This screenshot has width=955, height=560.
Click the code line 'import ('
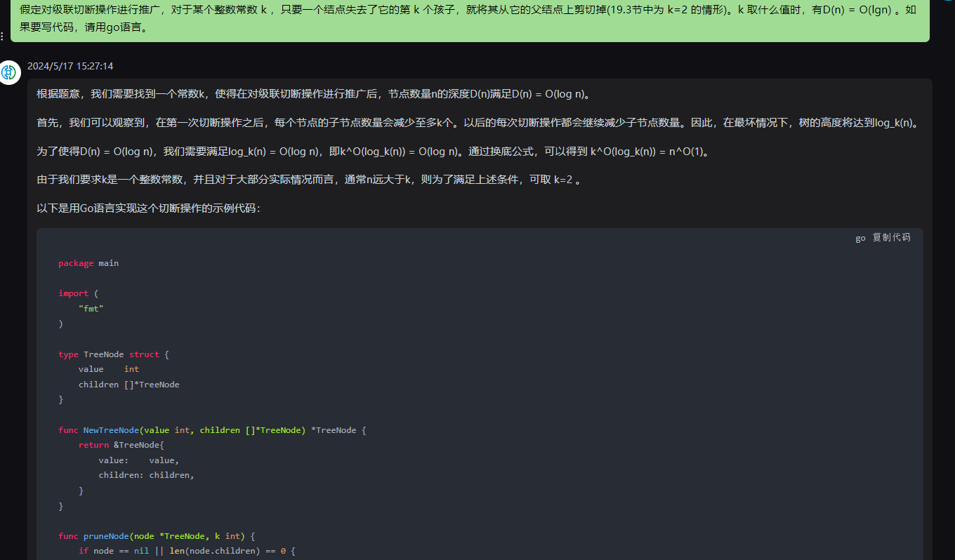(79, 293)
